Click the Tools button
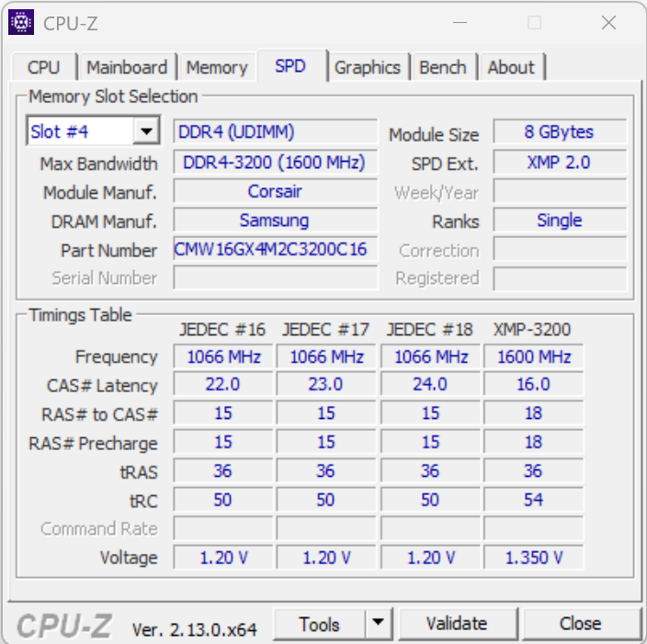Screen dimensions: 647x644 click(x=319, y=624)
